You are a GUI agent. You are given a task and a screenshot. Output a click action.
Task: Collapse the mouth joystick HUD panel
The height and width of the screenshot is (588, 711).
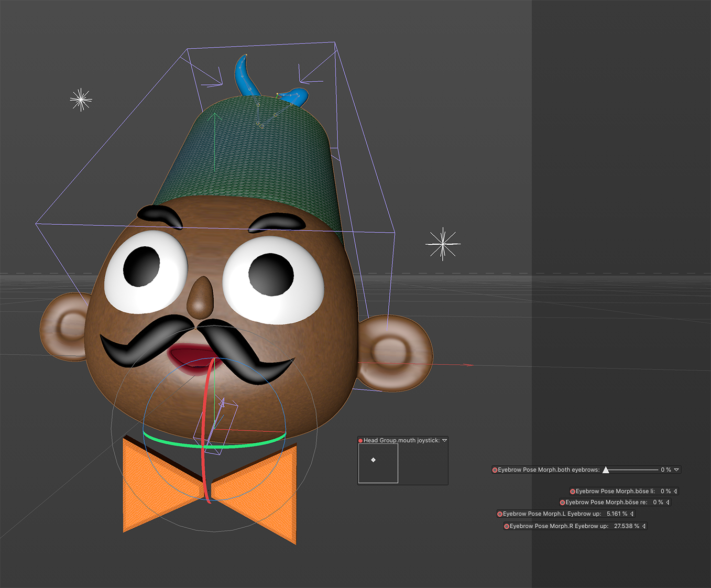[445, 441]
